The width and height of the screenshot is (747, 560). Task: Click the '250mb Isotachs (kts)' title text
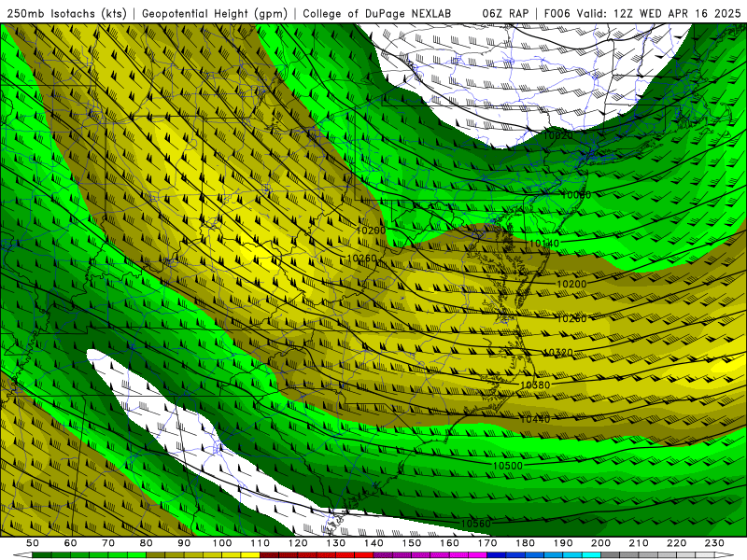pos(66,14)
